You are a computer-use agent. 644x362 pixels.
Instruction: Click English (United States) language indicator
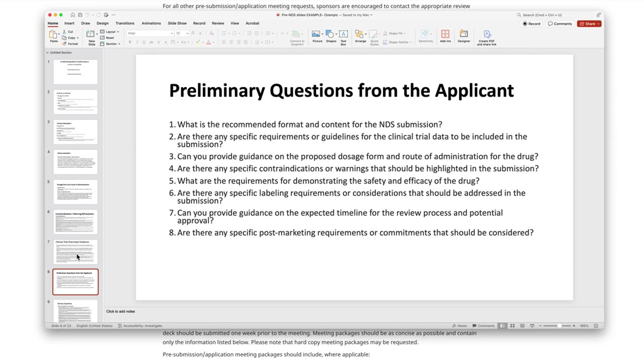[x=94, y=326]
